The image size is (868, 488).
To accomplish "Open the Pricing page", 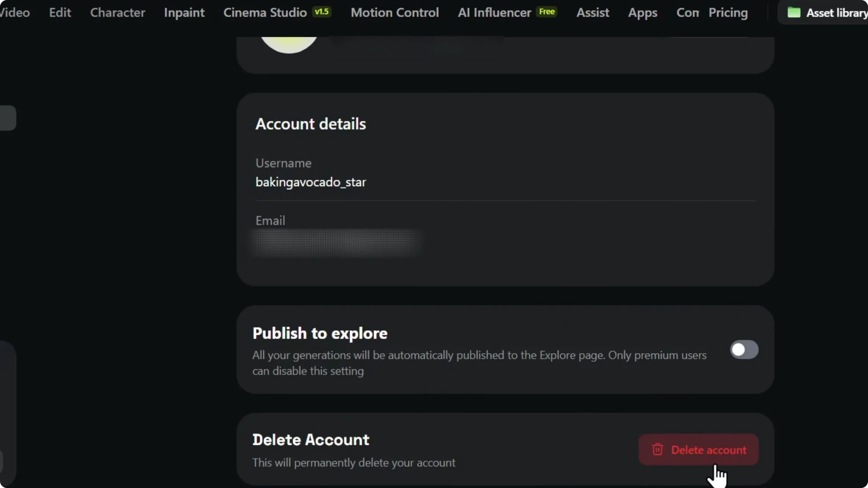I will [728, 13].
